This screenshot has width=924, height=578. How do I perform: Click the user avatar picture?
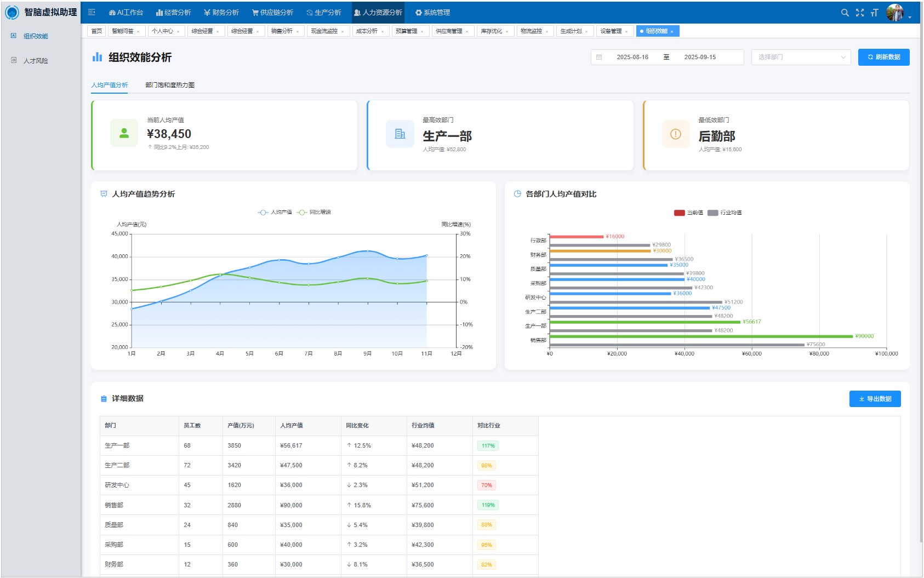tap(894, 13)
